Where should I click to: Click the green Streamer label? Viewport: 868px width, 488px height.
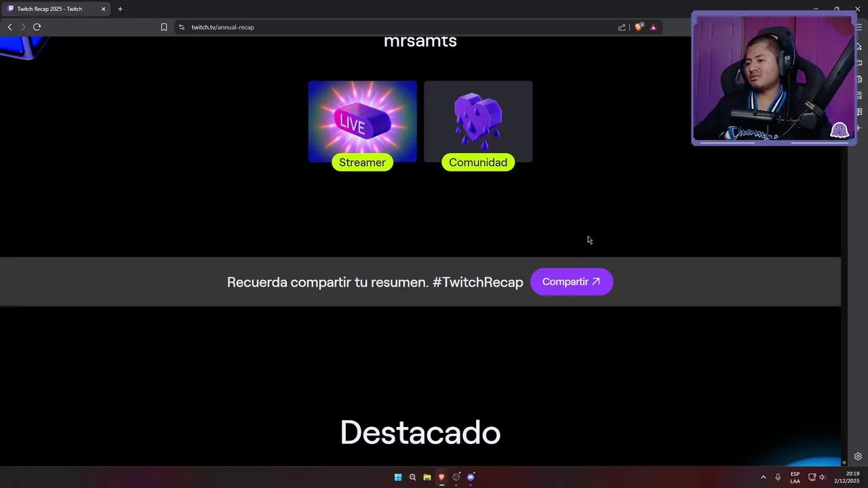(x=362, y=163)
